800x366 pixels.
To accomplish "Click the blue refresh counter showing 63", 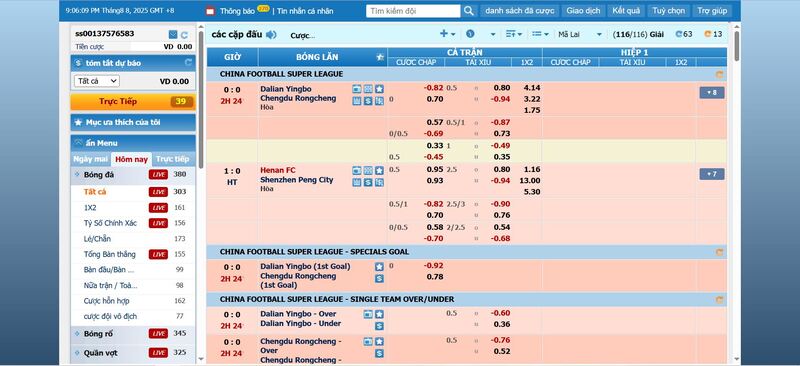I will click(684, 34).
